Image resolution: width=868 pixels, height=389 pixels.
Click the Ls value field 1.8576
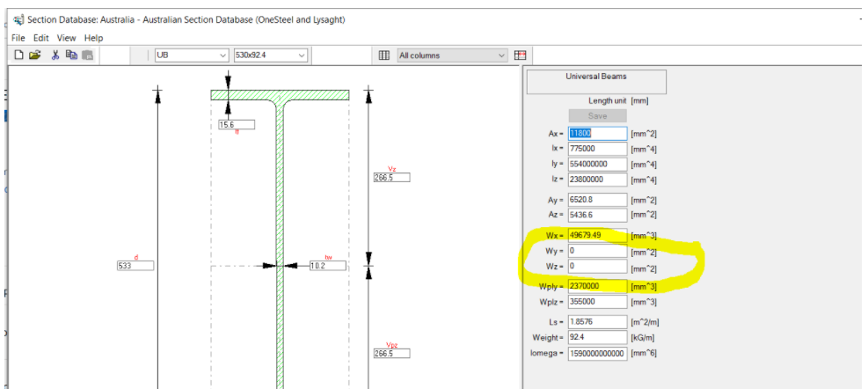[597, 322]
